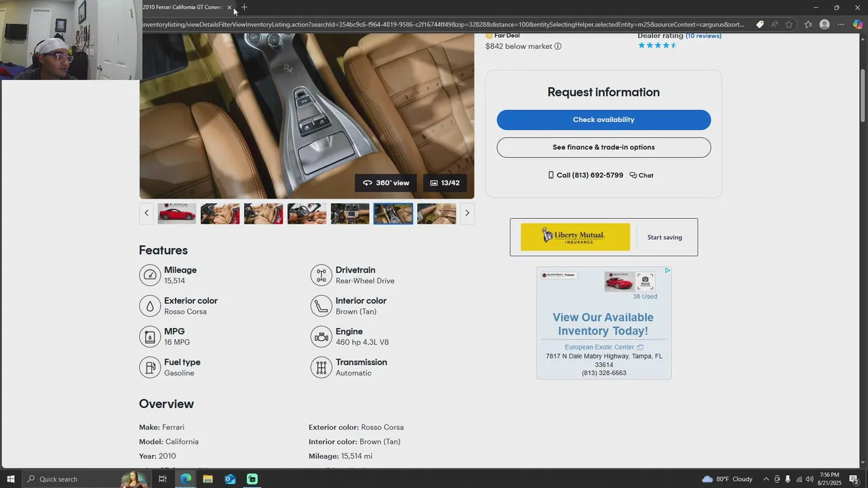
Task: Click the dealer star rating
Action: coord(657,45)
